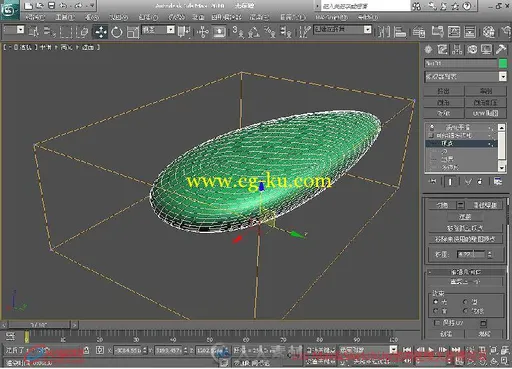Toggle Window/Crossing selection mode
The width and height of the screenshot is (512, 369).
82,32
